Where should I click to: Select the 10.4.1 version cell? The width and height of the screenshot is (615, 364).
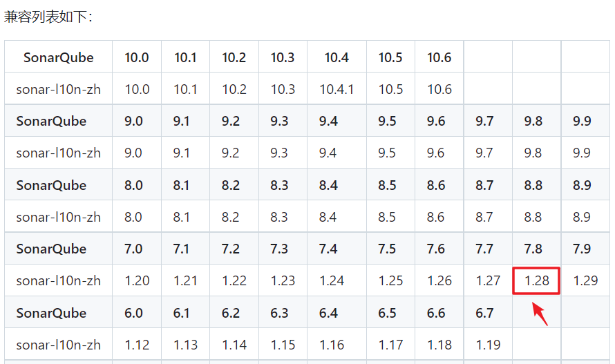pyautogui.click(x=337, y=89)
